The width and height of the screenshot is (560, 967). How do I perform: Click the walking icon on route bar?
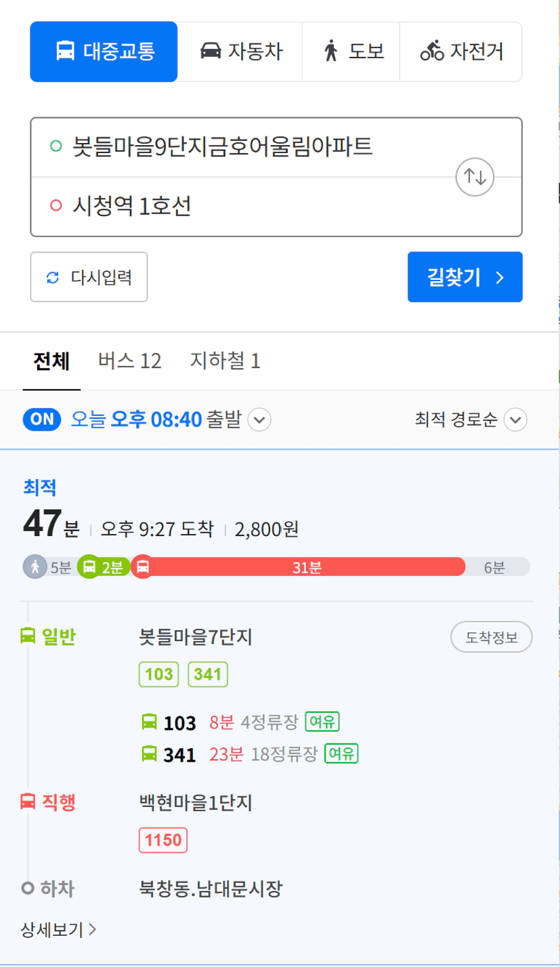(35, 567)
